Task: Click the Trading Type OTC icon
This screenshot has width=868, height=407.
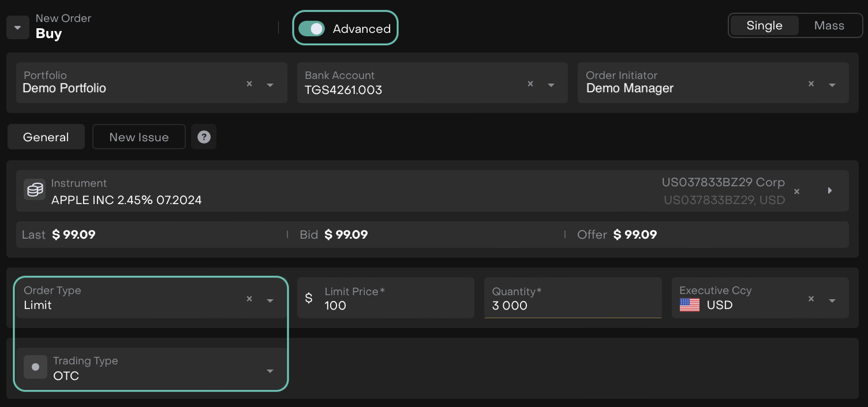Action: coord(35,367)
